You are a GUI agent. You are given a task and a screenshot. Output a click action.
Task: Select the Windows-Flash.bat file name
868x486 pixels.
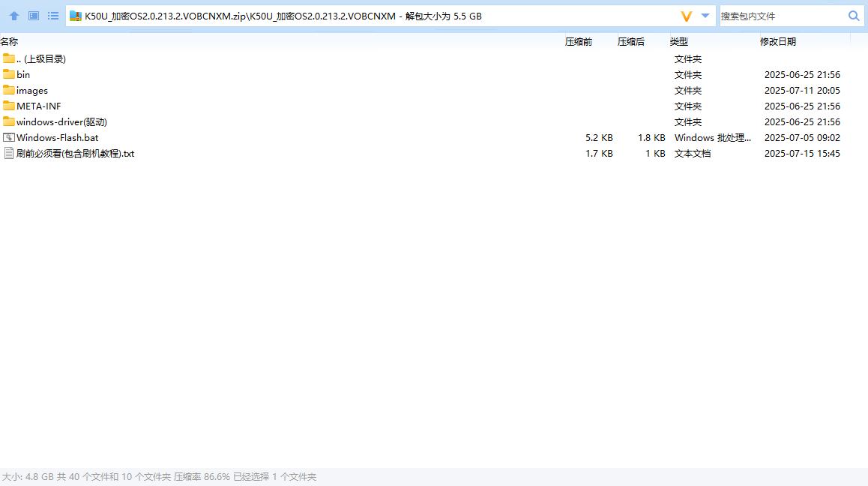(58, 137)
